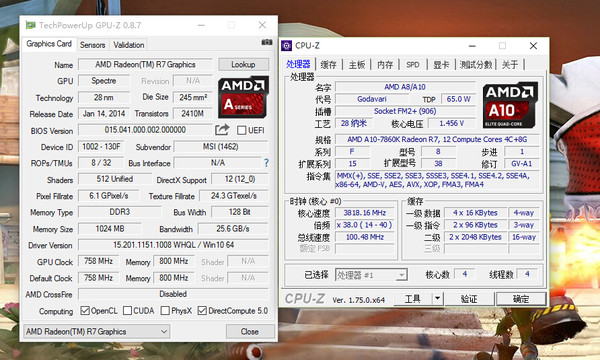This screenshot has height=360, width=600.
Task: Click the 核心速度 value 3818.16 MHz
Action: (365, 213)
